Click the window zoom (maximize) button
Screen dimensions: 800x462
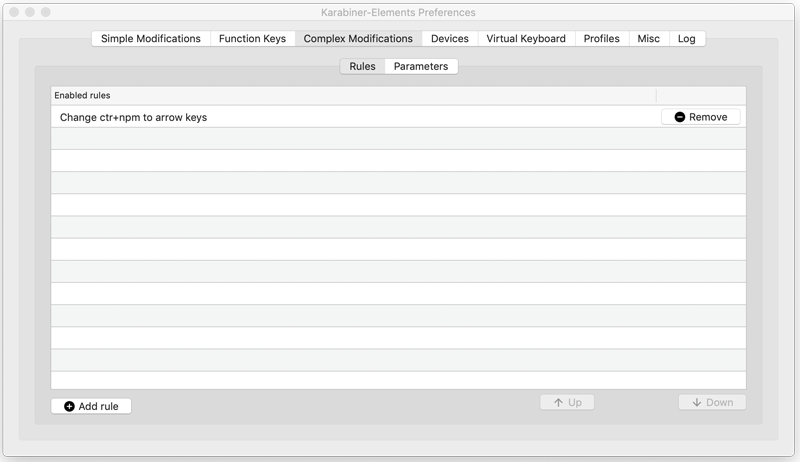click(x=46, y=12)
